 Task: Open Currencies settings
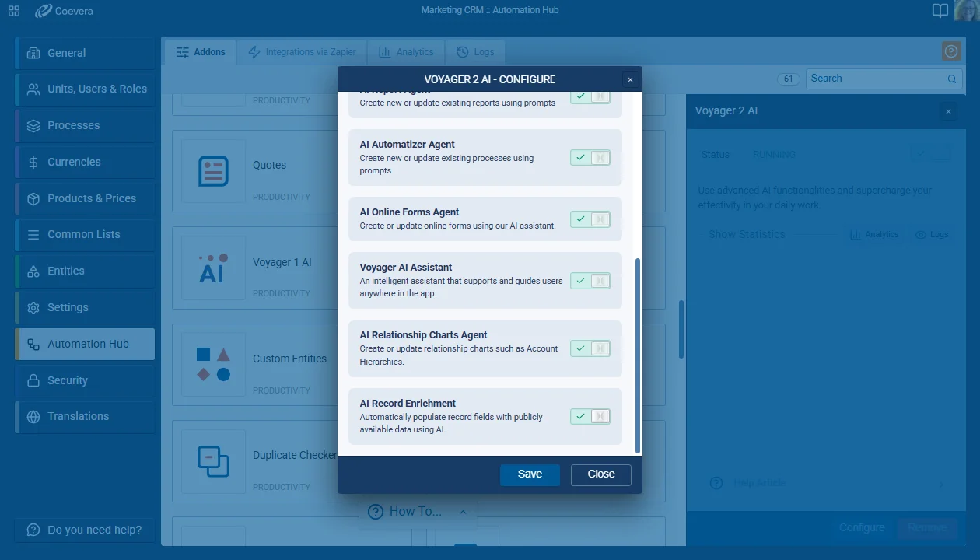85,162
